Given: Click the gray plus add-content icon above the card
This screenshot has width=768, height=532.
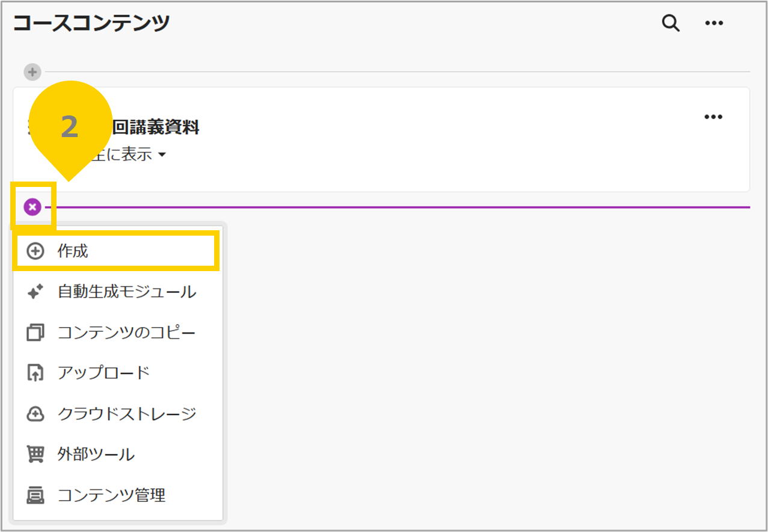Looking at the screenshot, I should click(x=32, y=72).
